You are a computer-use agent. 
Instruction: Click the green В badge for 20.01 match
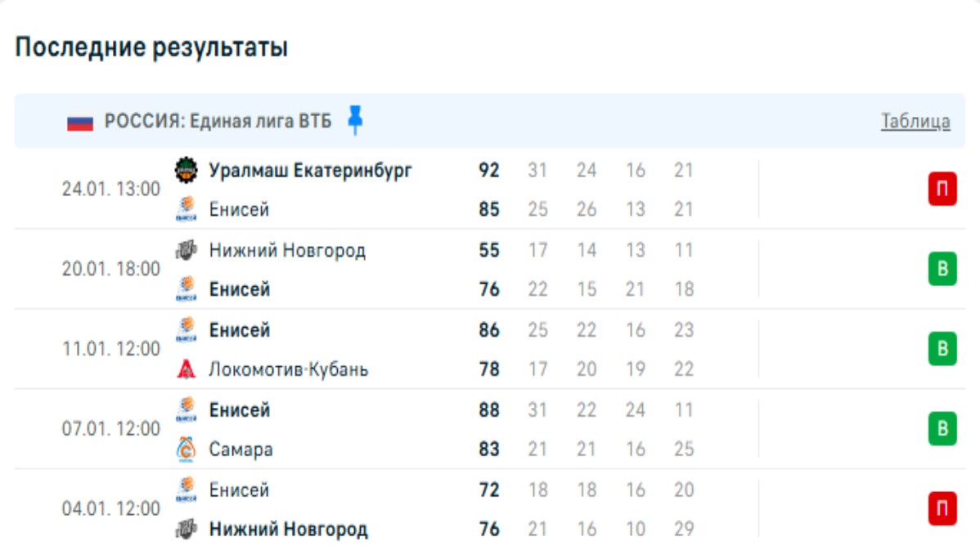tap(942, 270)
